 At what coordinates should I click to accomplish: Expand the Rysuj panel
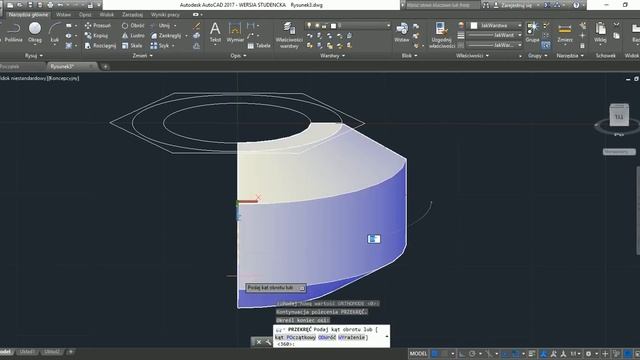(x=33, y=56)
